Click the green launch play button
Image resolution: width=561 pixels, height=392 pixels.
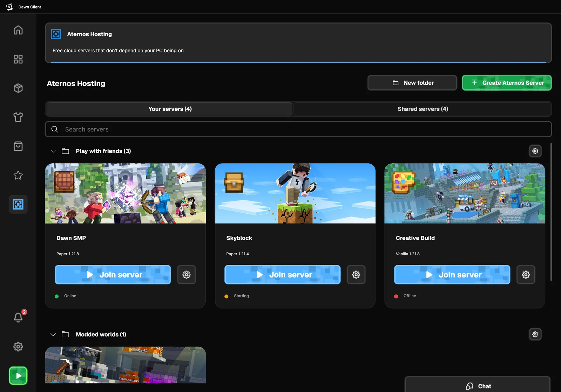[x=18, y=376]
